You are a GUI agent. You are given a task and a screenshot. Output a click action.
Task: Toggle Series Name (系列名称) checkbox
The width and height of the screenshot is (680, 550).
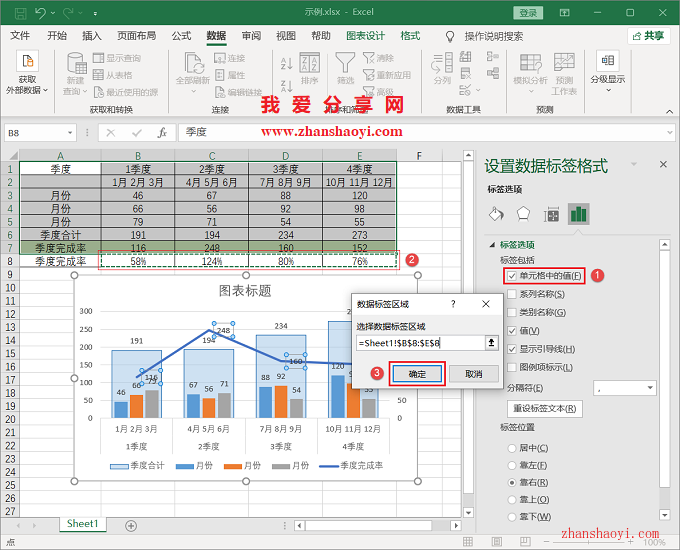tap(512, 294)
